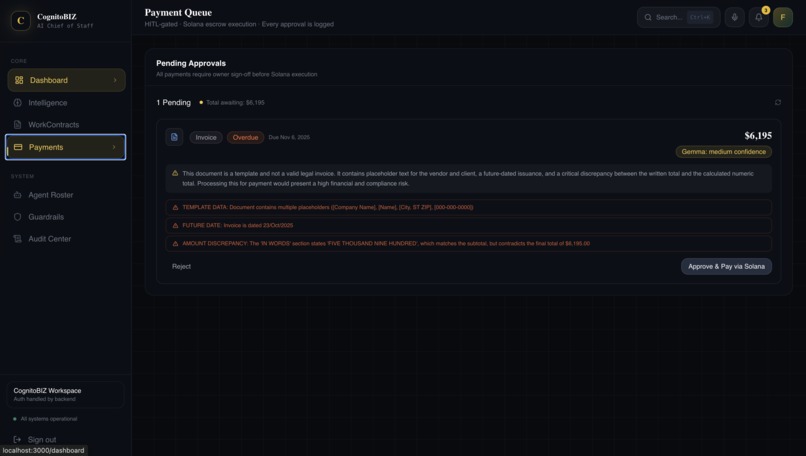Click warning icon beside FUTURE DATE
Image resolution: width=806 pixels, height=456 pixels.
[x=175, y=225]
